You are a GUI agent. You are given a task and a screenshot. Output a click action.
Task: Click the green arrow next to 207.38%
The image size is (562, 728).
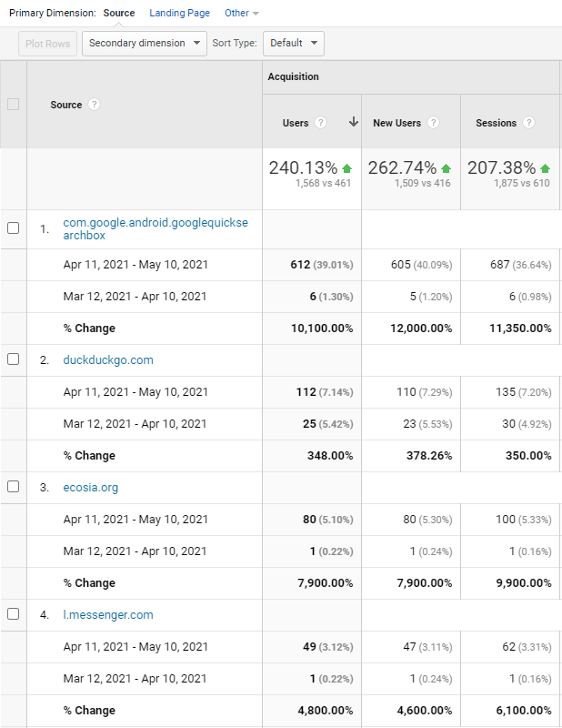click(x=543, y=167)
